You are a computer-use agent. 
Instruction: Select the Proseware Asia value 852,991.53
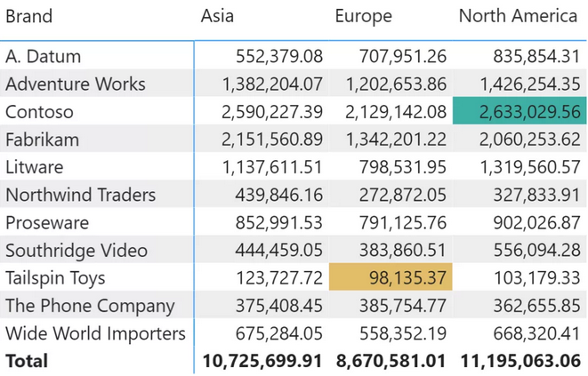coord(279,223)
